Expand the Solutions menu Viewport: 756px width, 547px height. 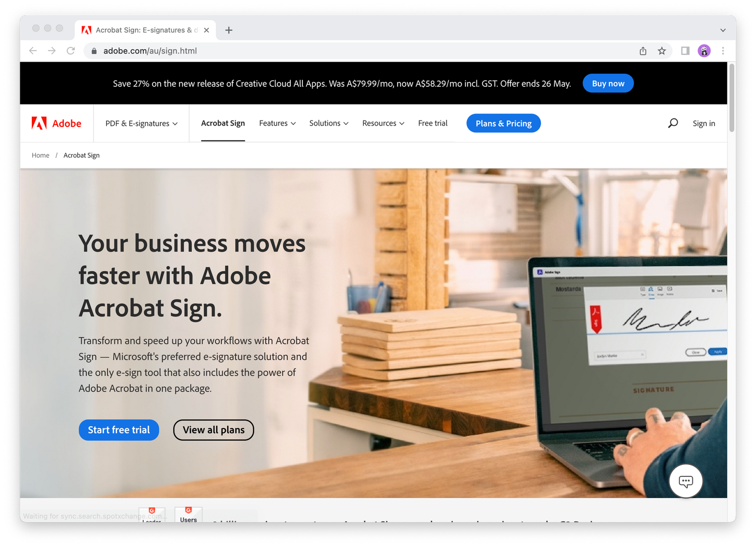[329, 124]
